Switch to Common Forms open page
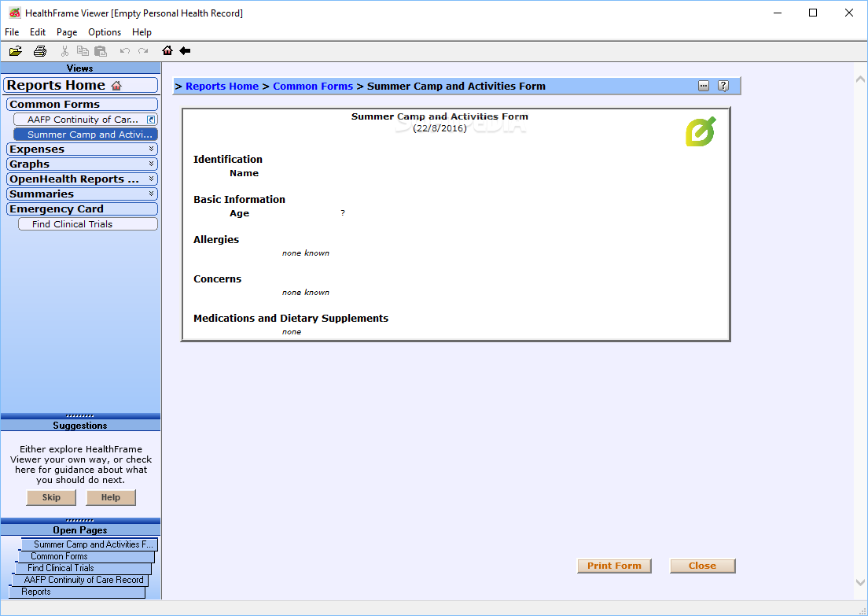 point(86,556)
